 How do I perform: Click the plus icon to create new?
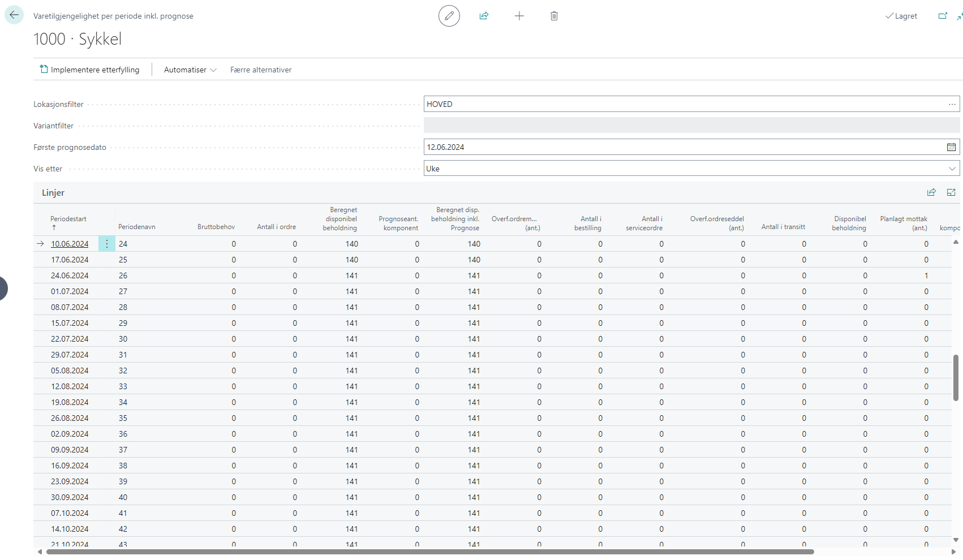click(519, 16)
